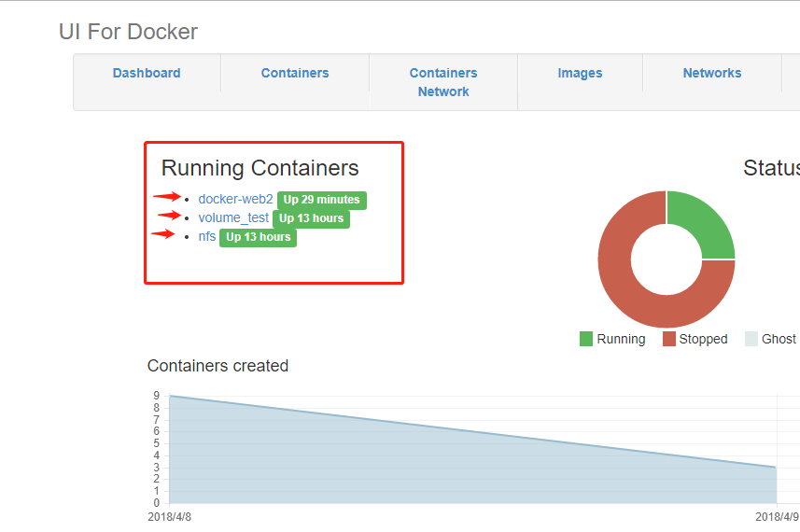The height and width of the screenshot is (532, 800).
Task: Open the docker-web2 container link
Action: 235,199
